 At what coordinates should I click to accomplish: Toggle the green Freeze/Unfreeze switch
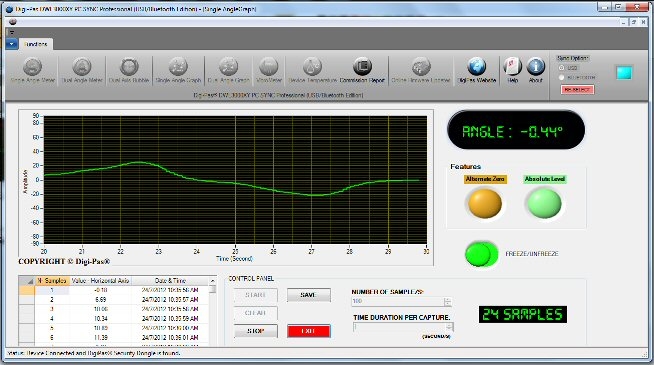tap(481, 254)
